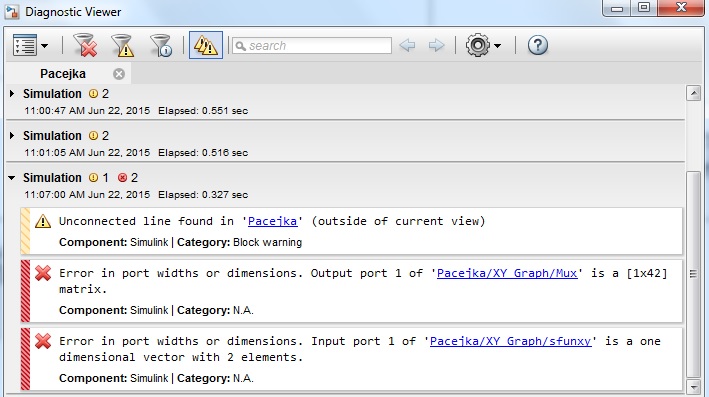Select the Pacejka tab

pyautogui.click(x=63, y=74)
